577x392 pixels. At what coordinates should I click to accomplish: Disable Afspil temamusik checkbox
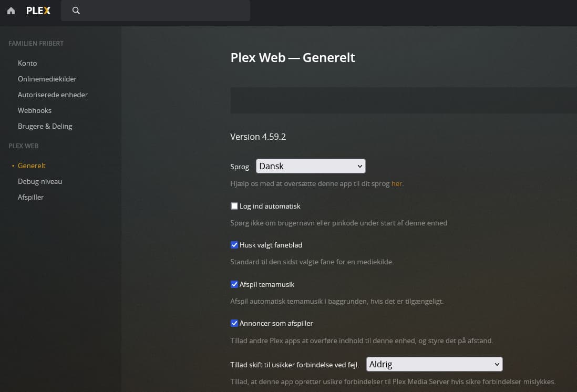[234, 284]
